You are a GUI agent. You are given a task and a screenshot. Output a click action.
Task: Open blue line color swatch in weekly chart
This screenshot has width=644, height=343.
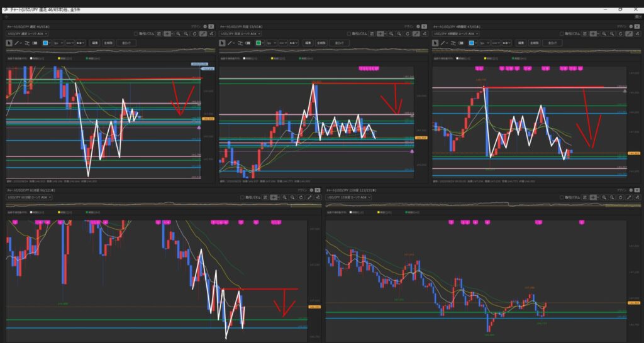tap(45, 43)
